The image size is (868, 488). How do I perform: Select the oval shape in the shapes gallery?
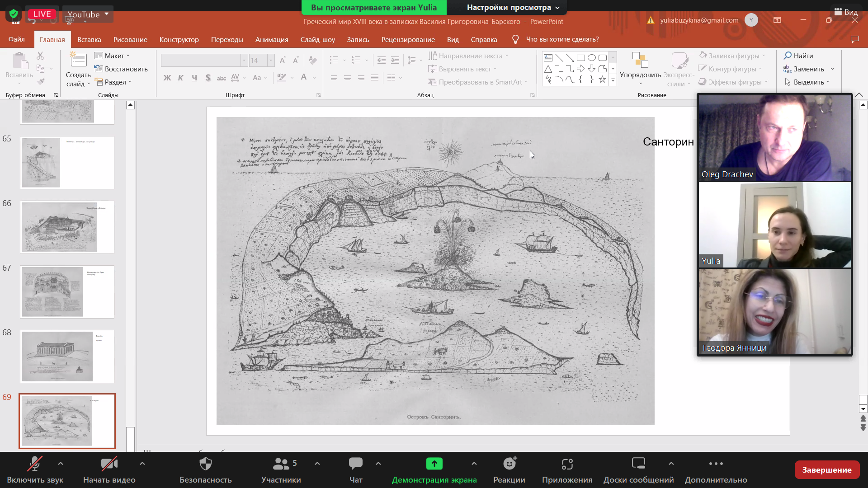pyautogui.click(x=592, y=58)
